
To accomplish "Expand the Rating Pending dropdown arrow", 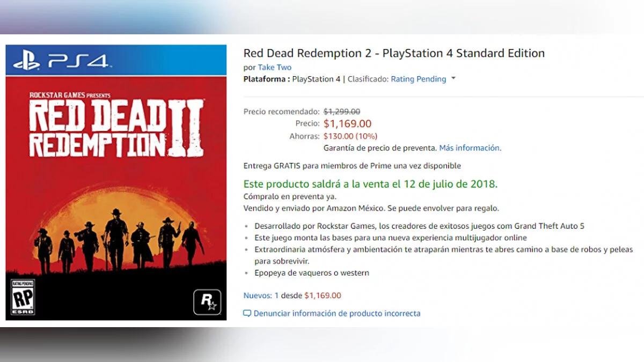I will tap(453, 78).
